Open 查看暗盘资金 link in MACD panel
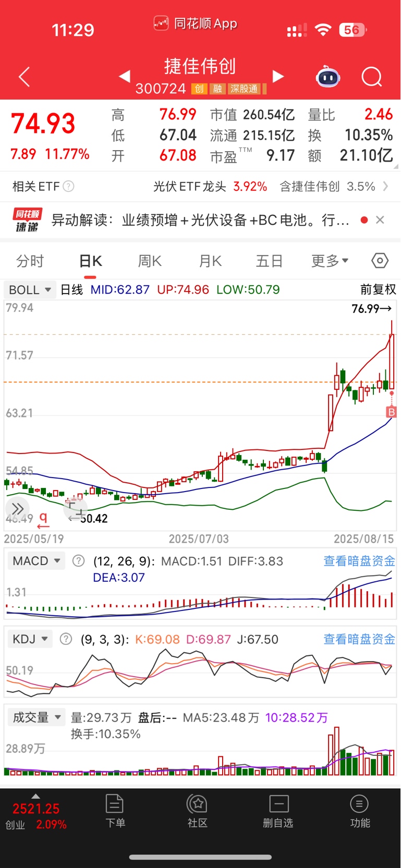 pyautogui.click(x=359, y=561)
